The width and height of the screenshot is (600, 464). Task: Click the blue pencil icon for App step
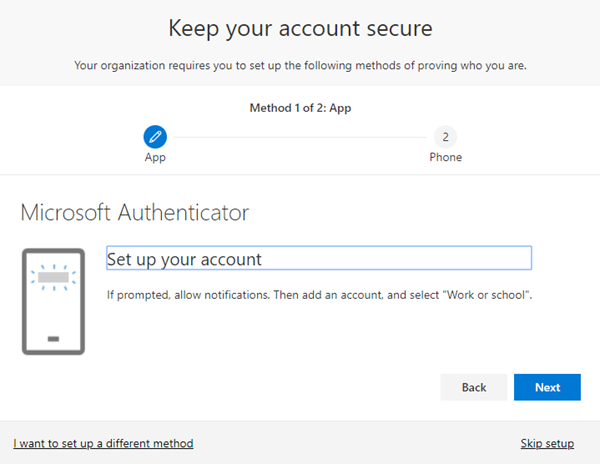(x=155, y=136)
